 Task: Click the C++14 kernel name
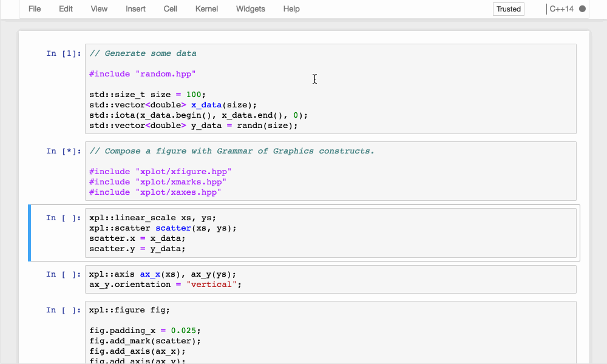tap(561, 9)
